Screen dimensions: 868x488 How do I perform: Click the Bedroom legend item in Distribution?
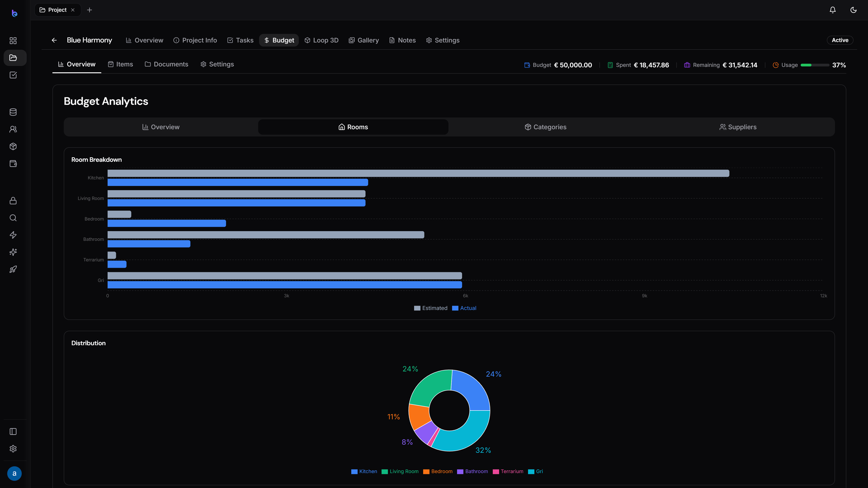[438, 471]
